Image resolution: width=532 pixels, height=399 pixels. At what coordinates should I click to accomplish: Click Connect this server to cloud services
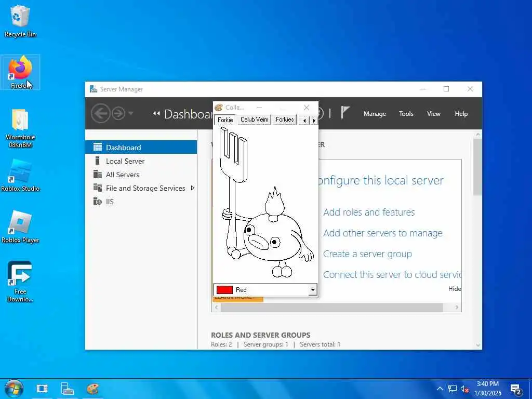point(392,274)
